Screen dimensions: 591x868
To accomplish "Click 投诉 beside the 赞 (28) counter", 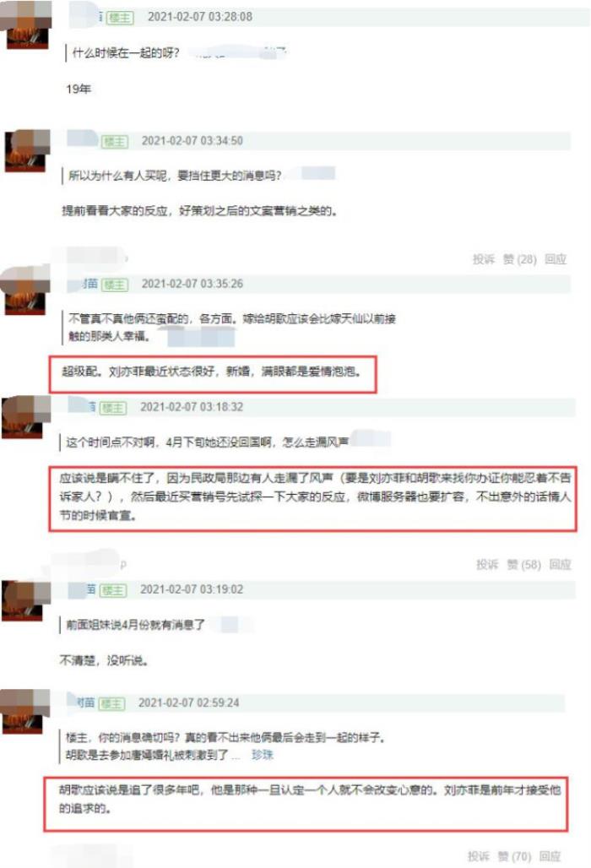I will tap(483, 259).
